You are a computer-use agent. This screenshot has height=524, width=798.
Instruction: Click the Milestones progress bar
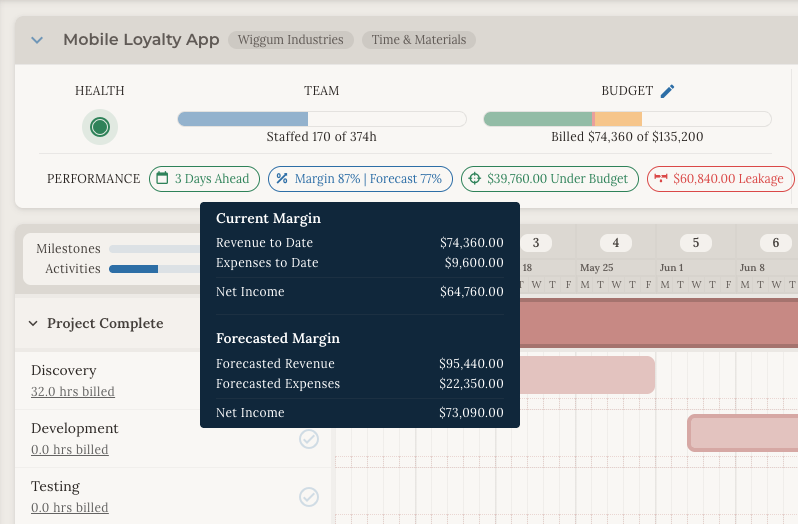[155, 249]
